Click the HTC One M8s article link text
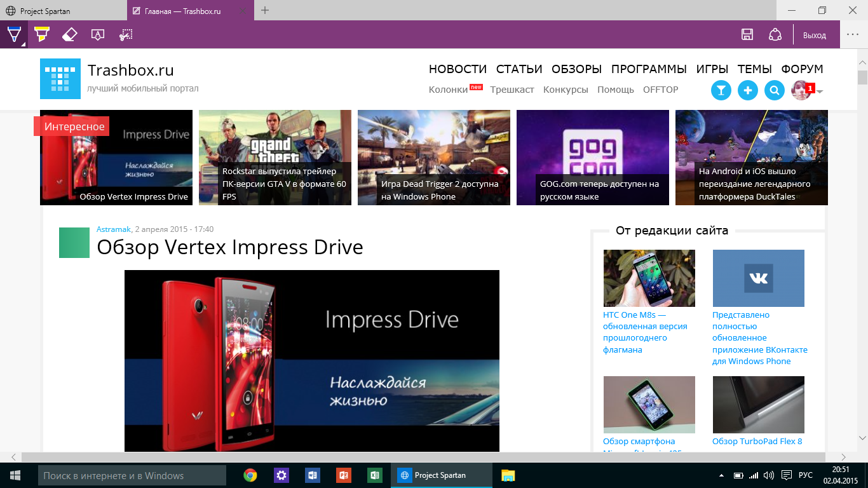The image size is (868, 488). pyautogui.click(x=645, y=332)
